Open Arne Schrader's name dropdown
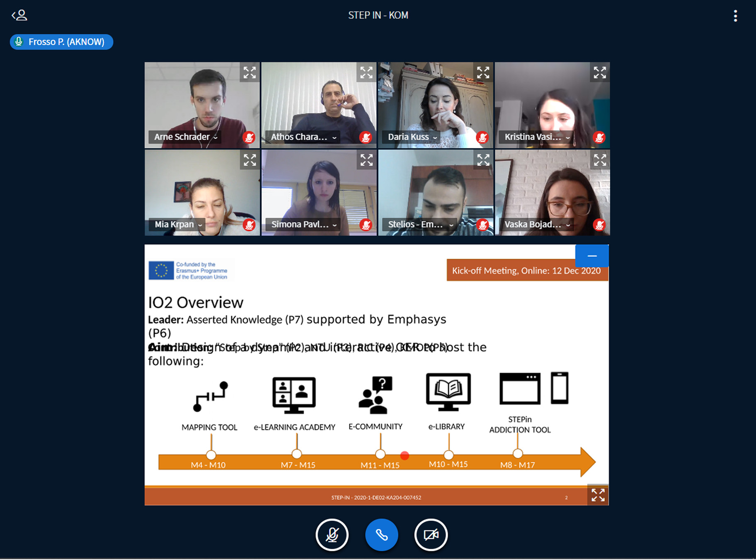 pyautogui.click(x=186, y=137)
